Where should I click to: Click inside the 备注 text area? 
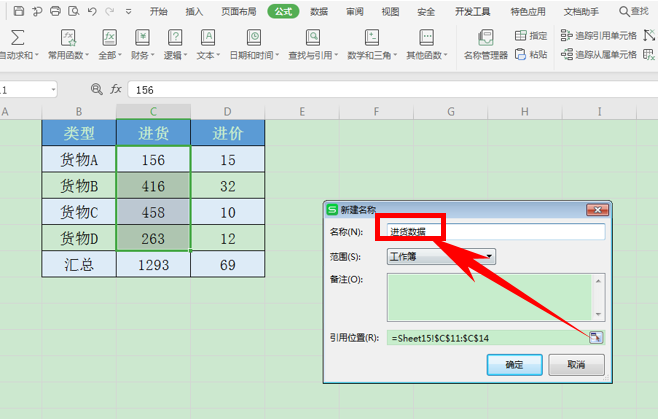click(489, 297)
